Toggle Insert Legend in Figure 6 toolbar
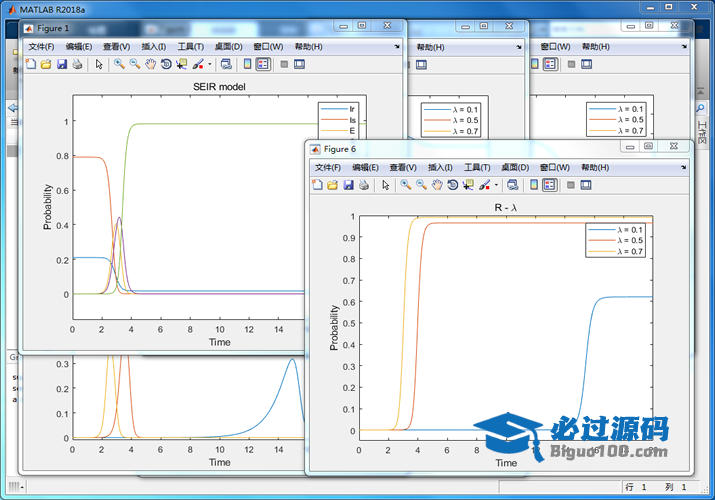The image size is (715, 500). pos(550,185)
